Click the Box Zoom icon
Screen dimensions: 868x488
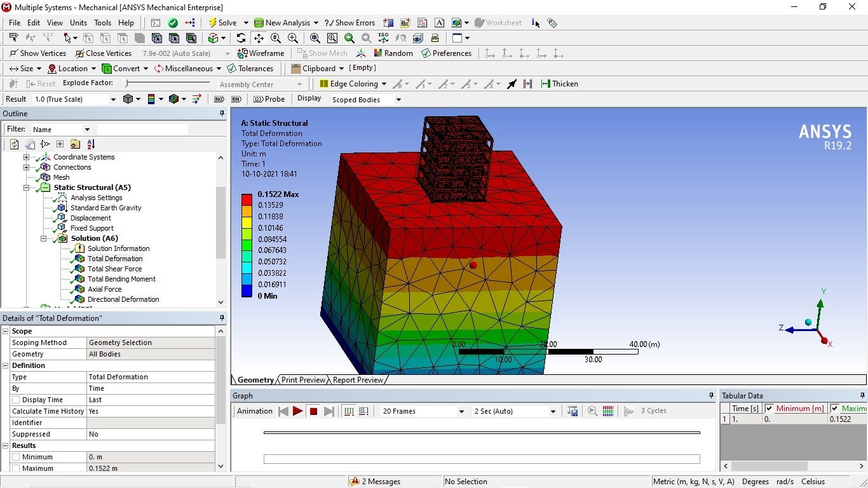(293, 38)
